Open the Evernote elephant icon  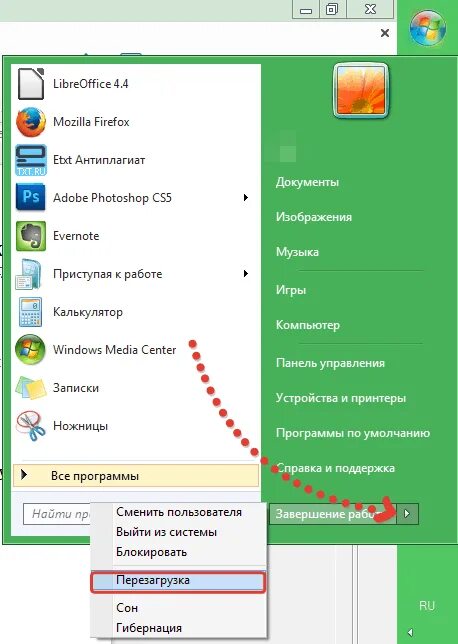tap(31, 236)
